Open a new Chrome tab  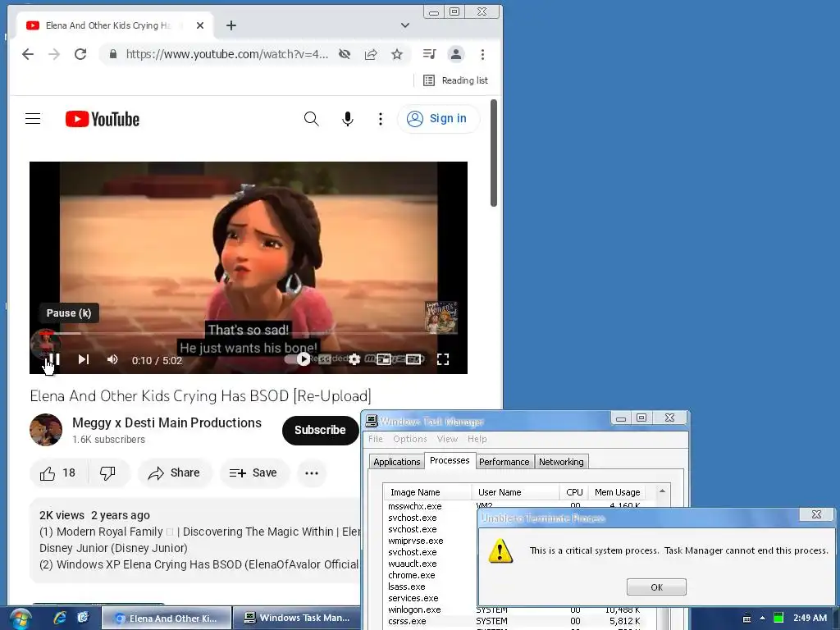231,25
